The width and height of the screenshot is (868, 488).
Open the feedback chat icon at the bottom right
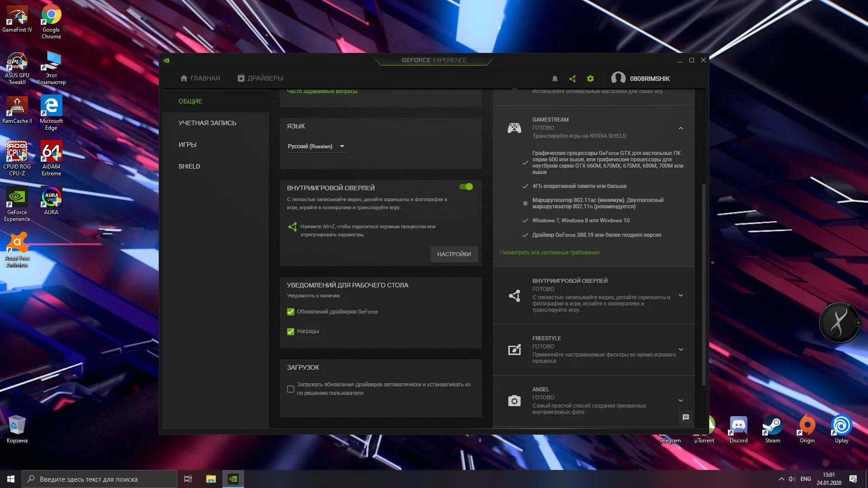coord(685,417)
